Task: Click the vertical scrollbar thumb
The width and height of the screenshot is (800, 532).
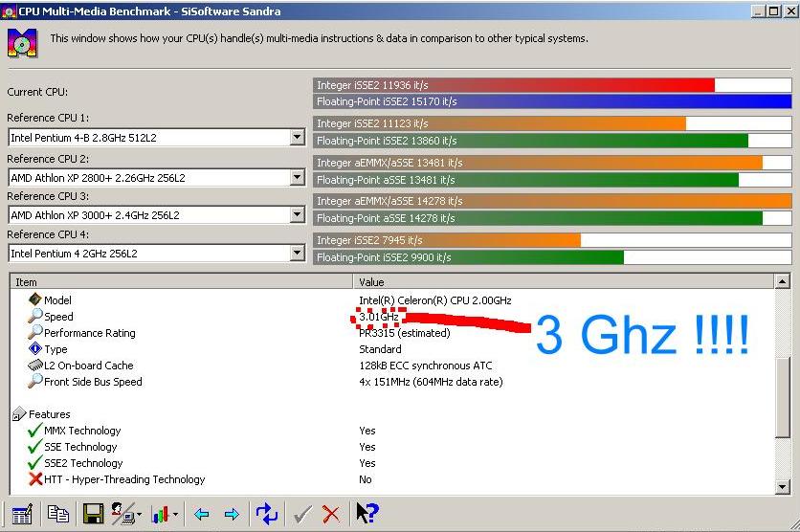Action: (x=782, y=397)
